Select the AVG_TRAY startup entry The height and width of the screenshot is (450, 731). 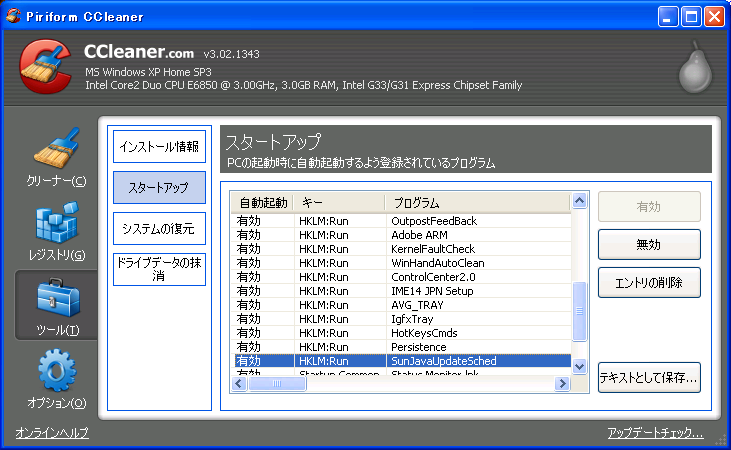tap(401, 305)
